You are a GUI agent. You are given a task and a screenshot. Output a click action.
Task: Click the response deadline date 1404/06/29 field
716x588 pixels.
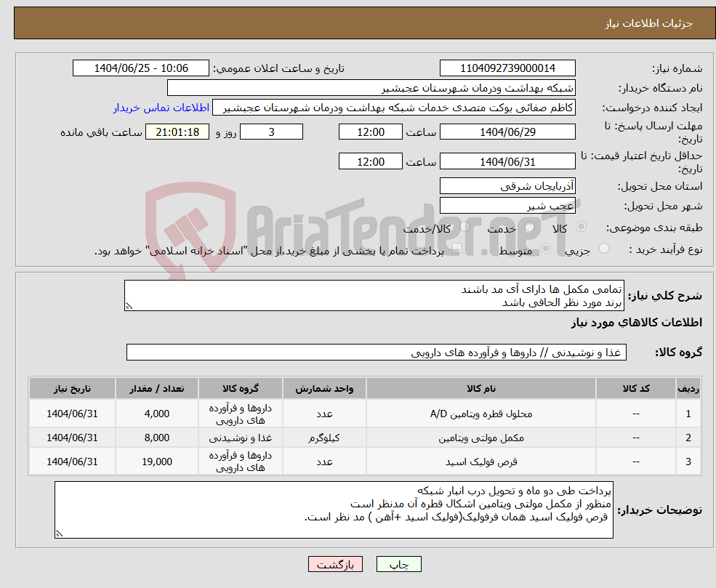tap(507, 132)
